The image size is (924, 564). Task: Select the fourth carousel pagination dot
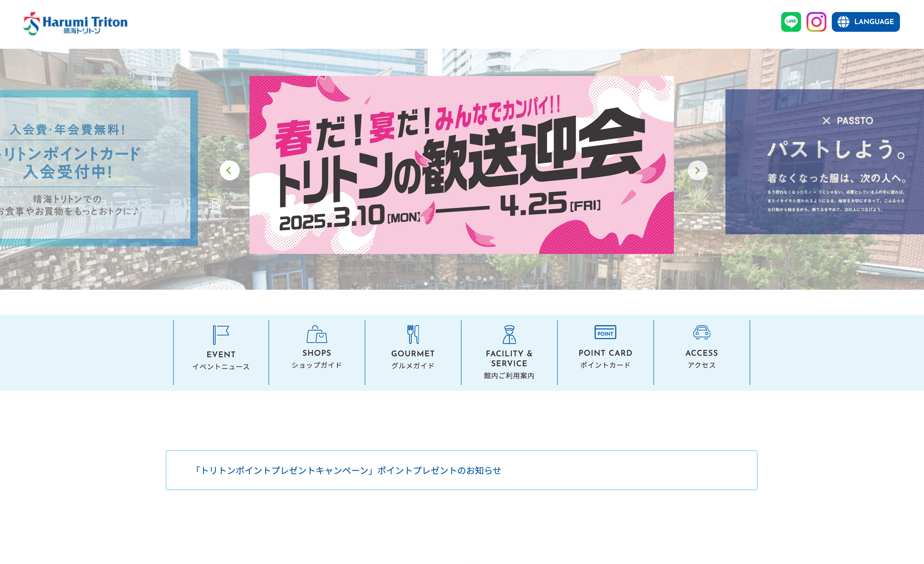click(x=468, y=278)
